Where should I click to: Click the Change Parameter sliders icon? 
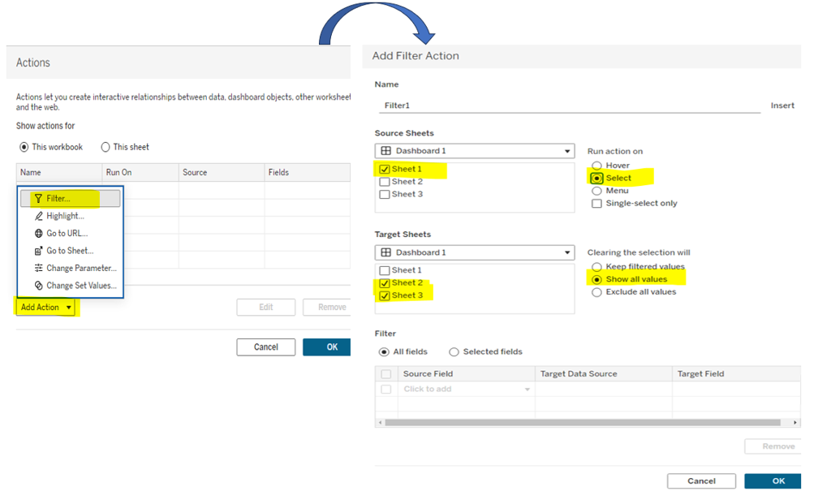pos(38,269)
